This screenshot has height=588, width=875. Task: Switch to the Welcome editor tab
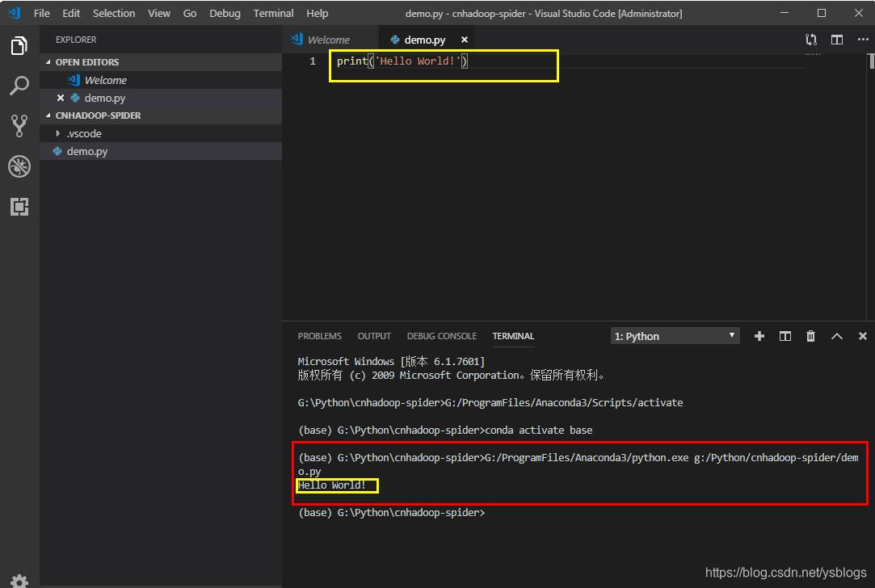[x=329, y=40]
